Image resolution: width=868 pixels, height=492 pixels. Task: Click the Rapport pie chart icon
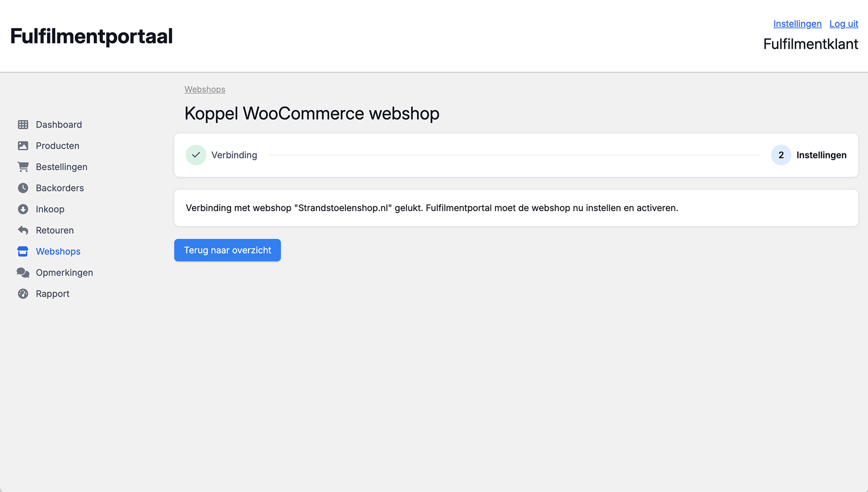pos(23,293)
